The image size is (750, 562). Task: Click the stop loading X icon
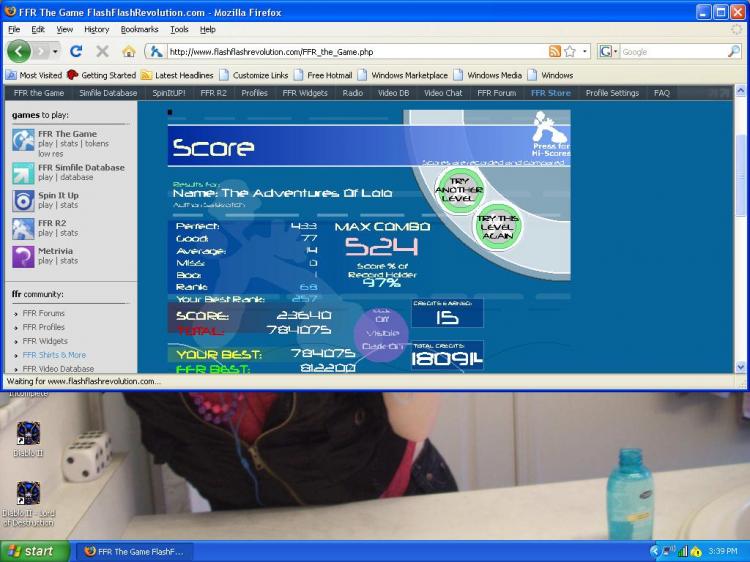click(x=102, y=51)
